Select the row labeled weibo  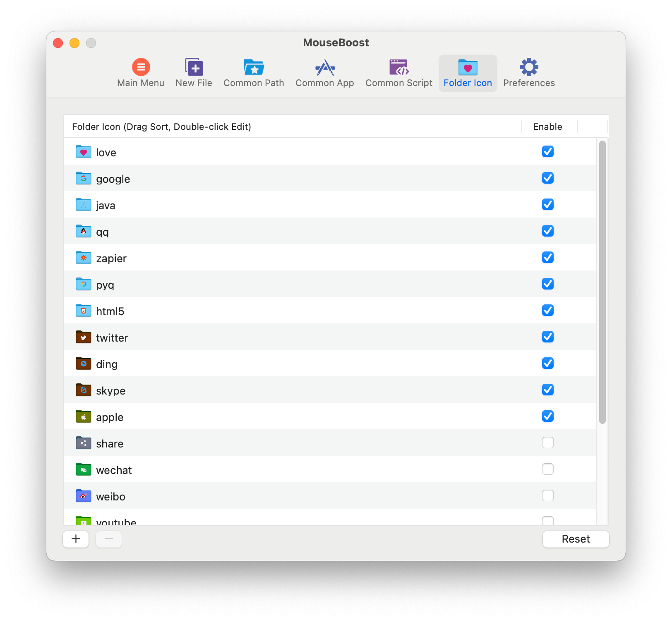point(330,496)
